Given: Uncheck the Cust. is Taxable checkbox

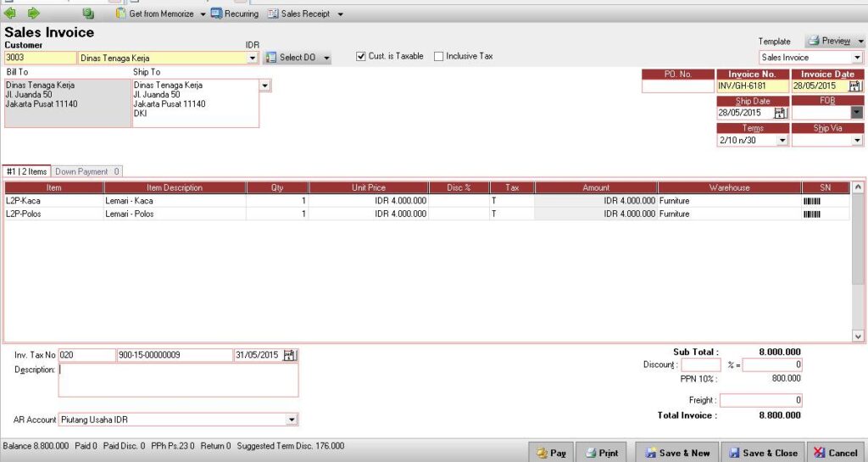Looking at the screenshot, I should pos(361,57).
